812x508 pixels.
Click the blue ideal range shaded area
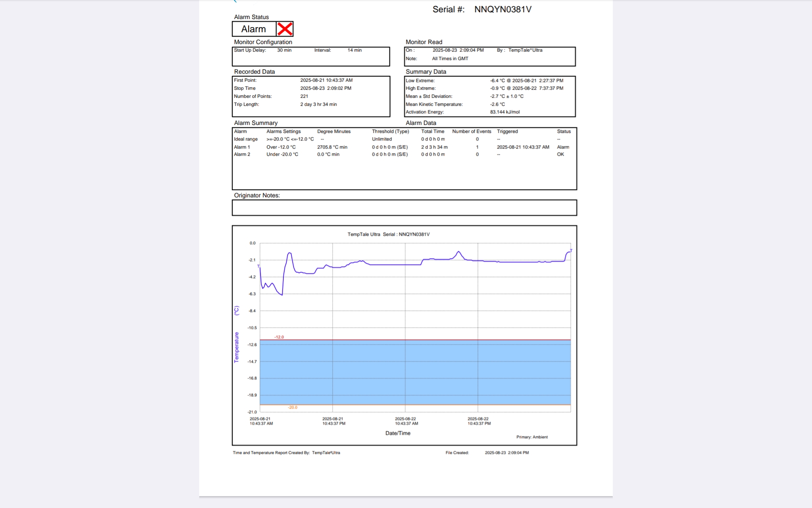(x=414, y=372)
